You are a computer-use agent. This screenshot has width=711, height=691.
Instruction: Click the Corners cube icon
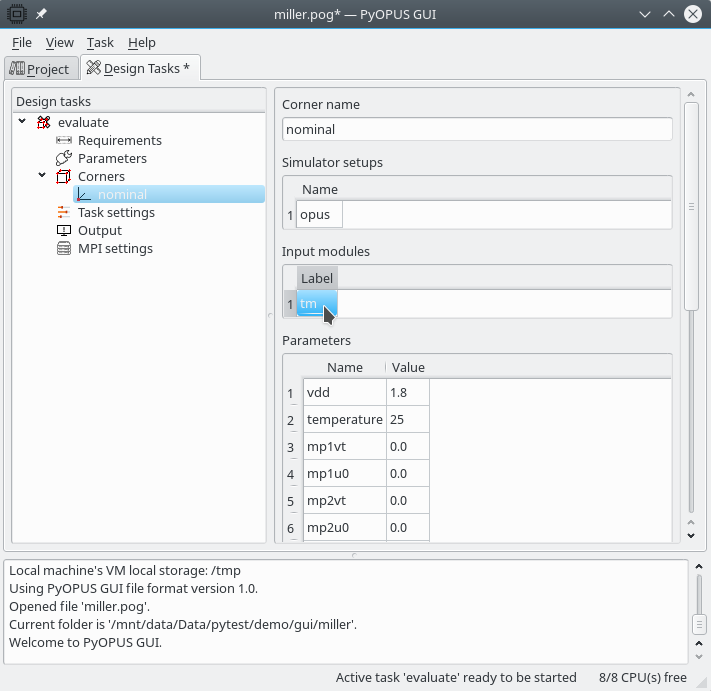click(64, 177)
